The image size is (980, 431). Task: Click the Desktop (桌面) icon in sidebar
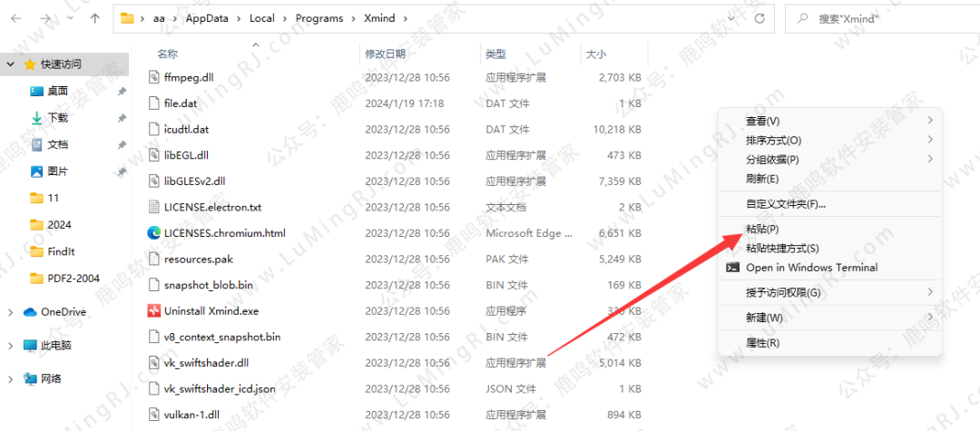point(37,91)
